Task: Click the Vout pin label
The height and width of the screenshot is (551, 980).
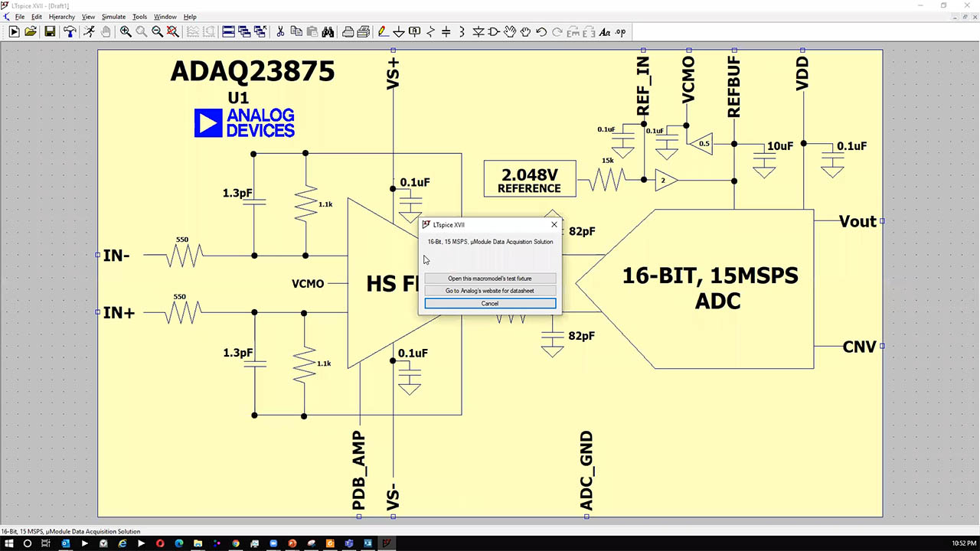Action: point(857,221)
